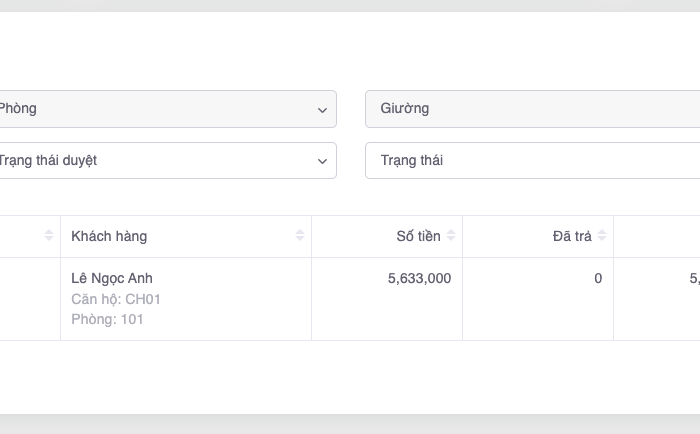700x434 pixels.
Task: Click the sort icon left of Khách hàng header
Action: (49, 236)
